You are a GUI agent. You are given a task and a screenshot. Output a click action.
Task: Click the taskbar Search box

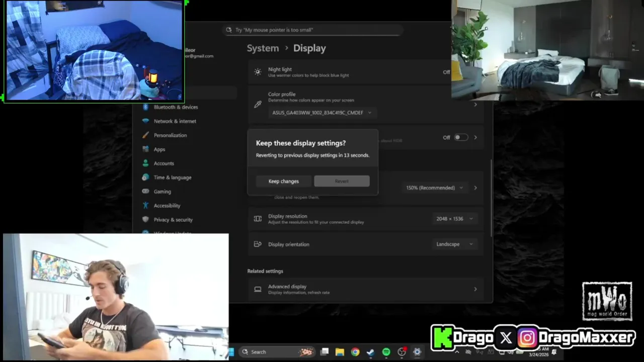click(x=277, y=352)
